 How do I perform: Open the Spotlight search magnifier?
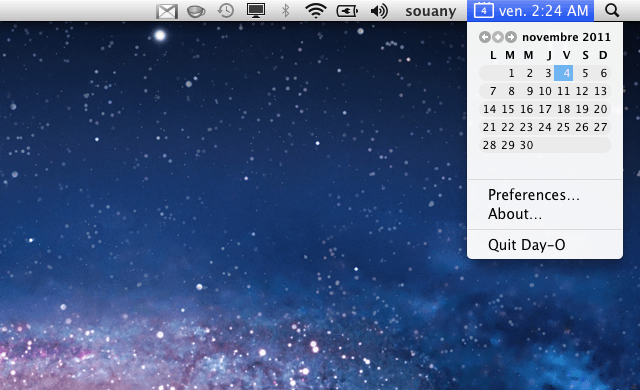click(612, 11)
